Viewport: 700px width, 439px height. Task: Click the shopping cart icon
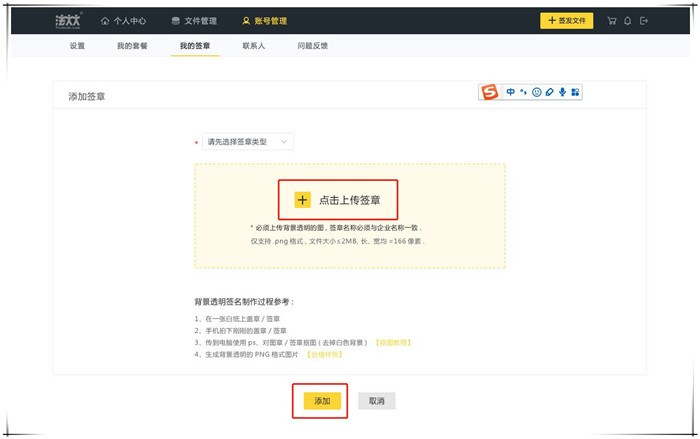click(612, 21)
